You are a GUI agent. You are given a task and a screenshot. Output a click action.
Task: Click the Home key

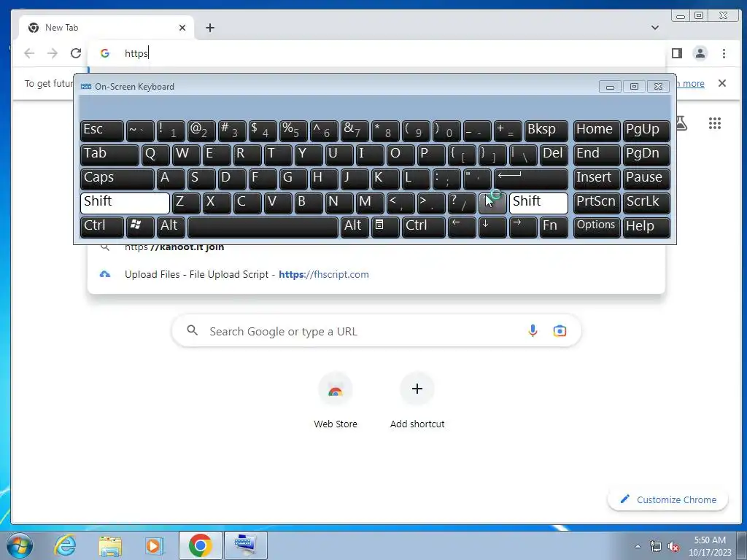[597, 131]
